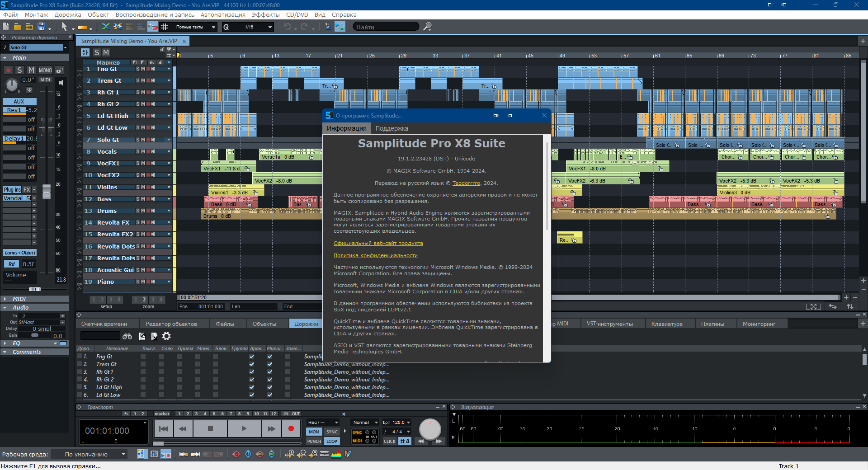Image resolution: width=868 pixels, height=470 pixels.
Task: Collapse the Audio section in track editor
Action: pyautogui.click(x=35, y=307)
